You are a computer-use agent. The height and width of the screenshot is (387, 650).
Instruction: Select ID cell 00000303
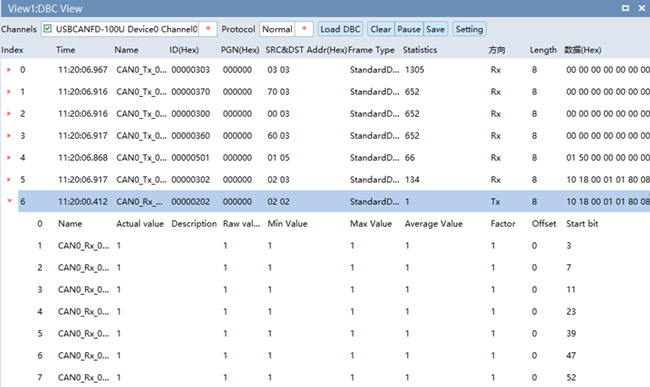click(x=191, y=70)
